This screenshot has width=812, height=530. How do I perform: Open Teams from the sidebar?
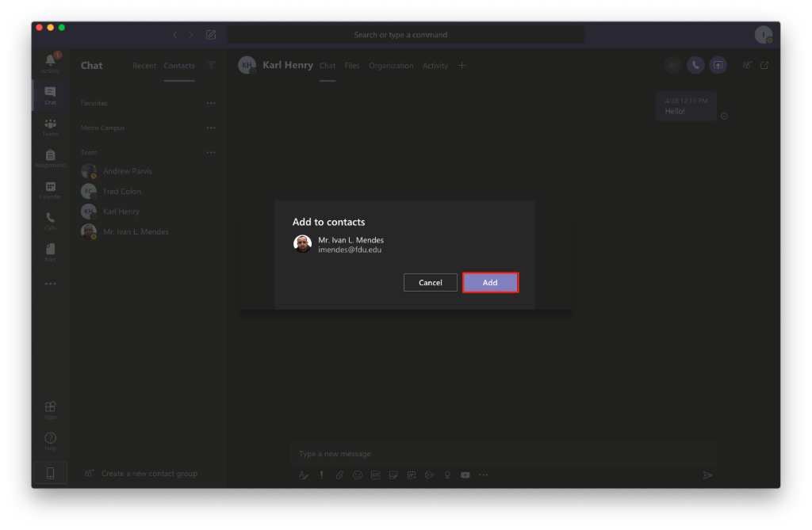50,127
